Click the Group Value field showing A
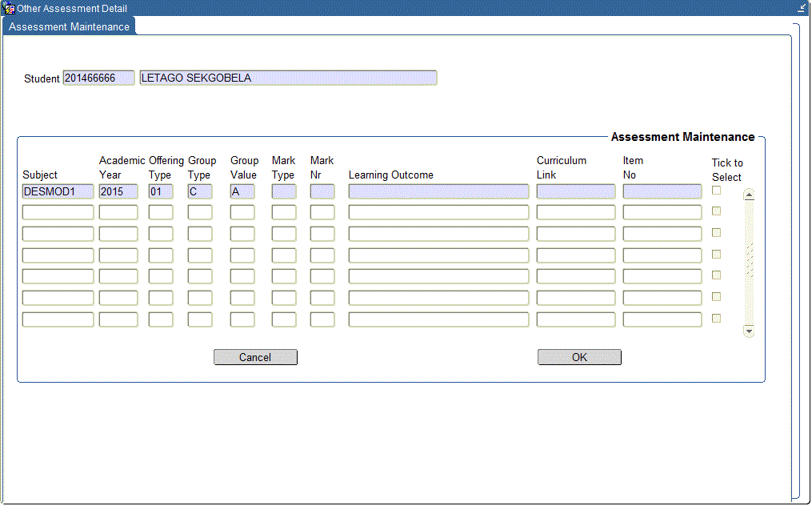The width and height of the screenshot is (812, 506). (242, 191)
